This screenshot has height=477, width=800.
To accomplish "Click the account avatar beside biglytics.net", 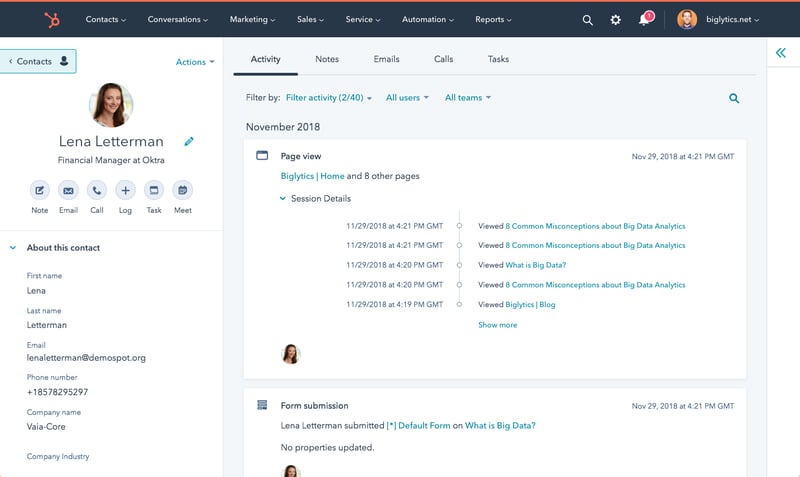I will pyautogui.click(x=687, y=19).
